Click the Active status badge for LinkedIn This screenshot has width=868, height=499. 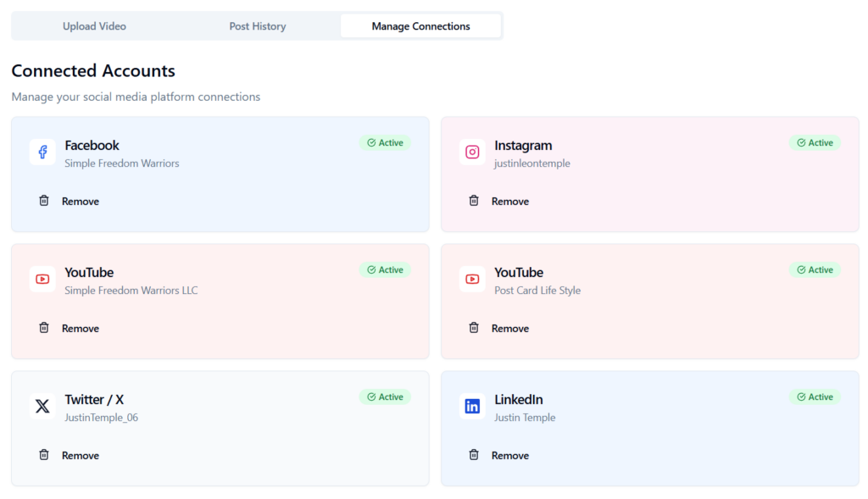pos(815,397)
